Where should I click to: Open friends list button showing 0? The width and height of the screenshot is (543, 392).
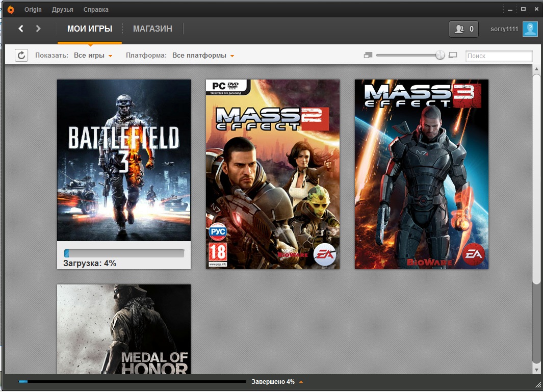[463, 29]
